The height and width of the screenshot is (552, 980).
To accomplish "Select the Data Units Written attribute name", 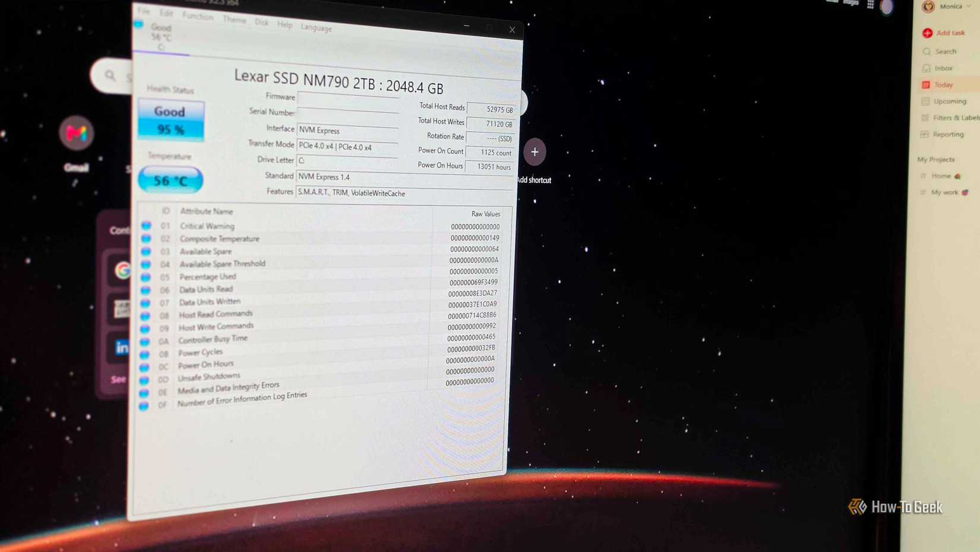I will (x=210, y=302).
